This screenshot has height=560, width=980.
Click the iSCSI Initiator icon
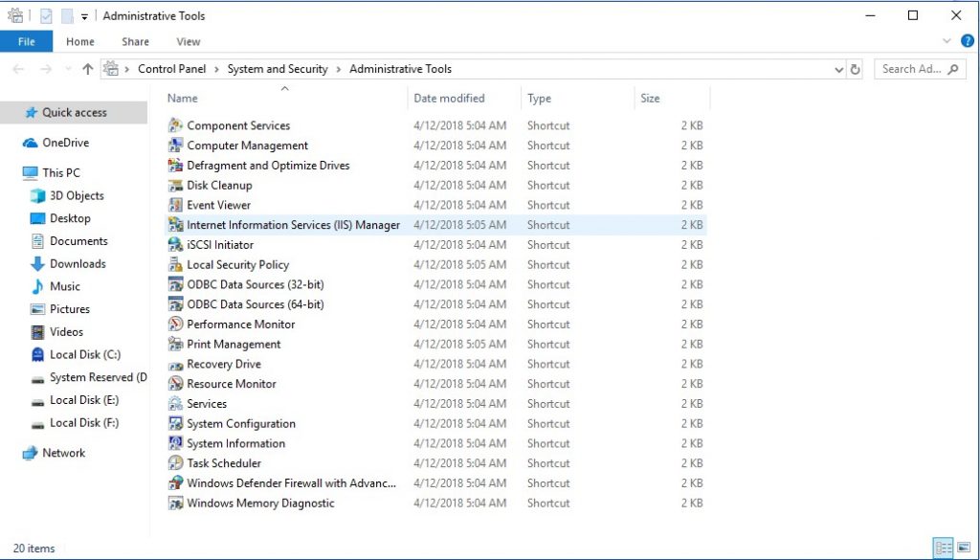pyautogui.click(x=176, y=245)
